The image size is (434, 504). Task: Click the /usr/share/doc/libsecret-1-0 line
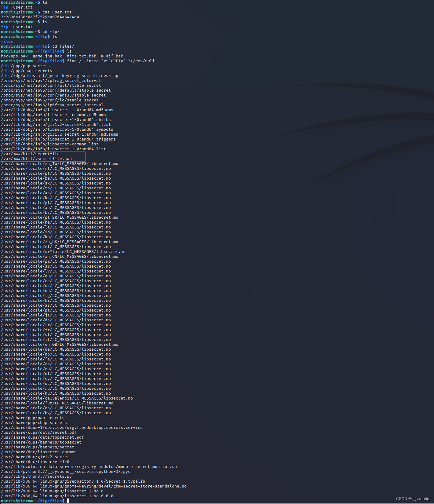tap(35, 462)
